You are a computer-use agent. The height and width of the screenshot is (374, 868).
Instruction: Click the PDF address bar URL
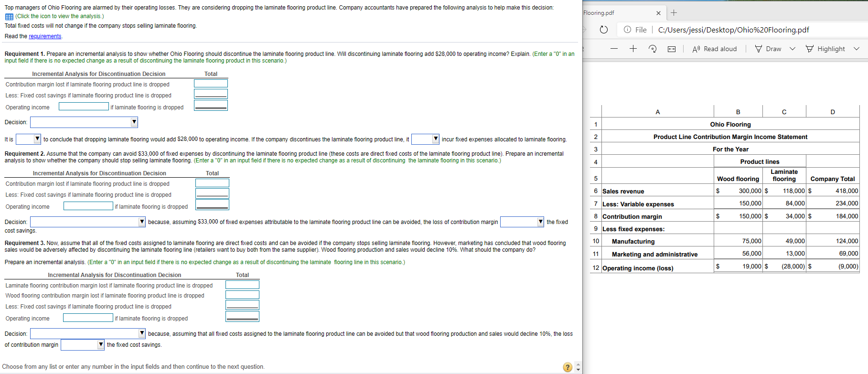tap(733, 30)
